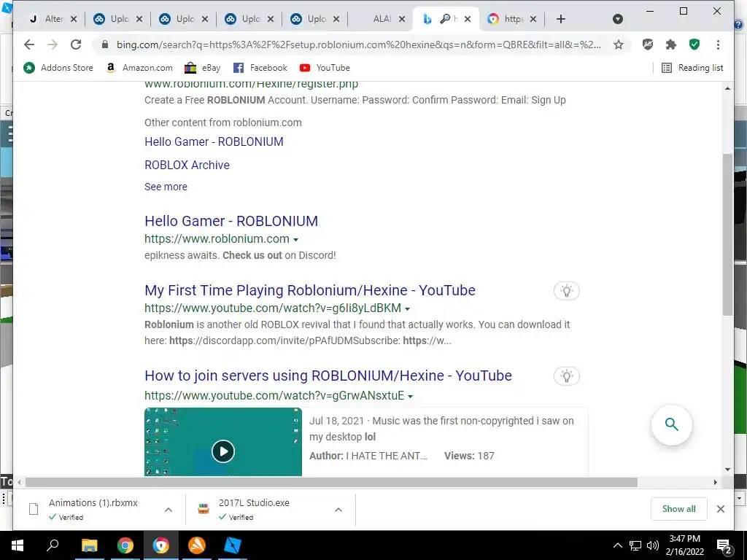Reload the Bing search page
Image resolution: width=747 pixels, height=560 pixels.
coord(76,44)
